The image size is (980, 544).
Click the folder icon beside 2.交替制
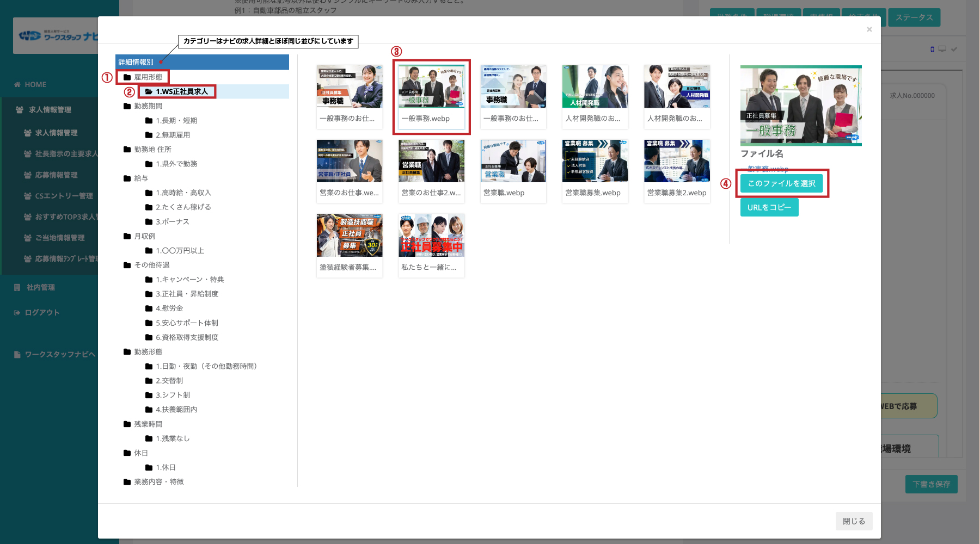[x=149, y=381]
